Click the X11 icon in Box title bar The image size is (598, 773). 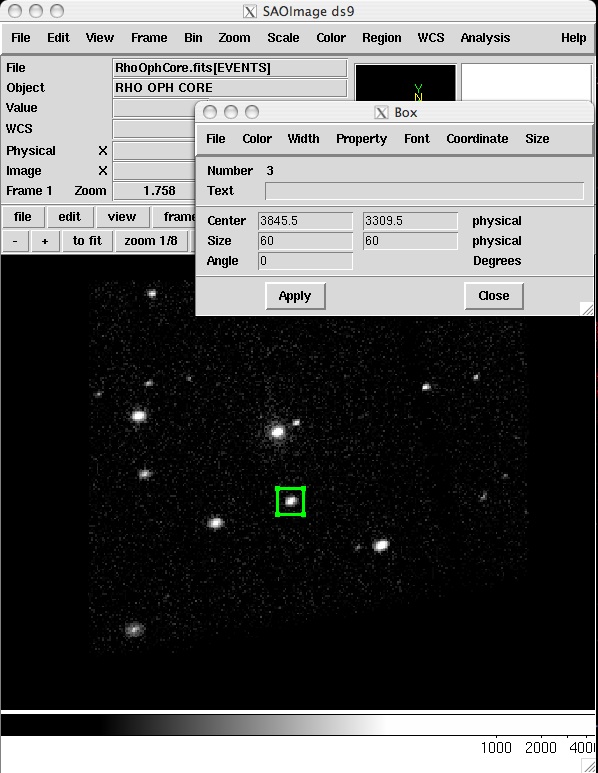(381, 113)
